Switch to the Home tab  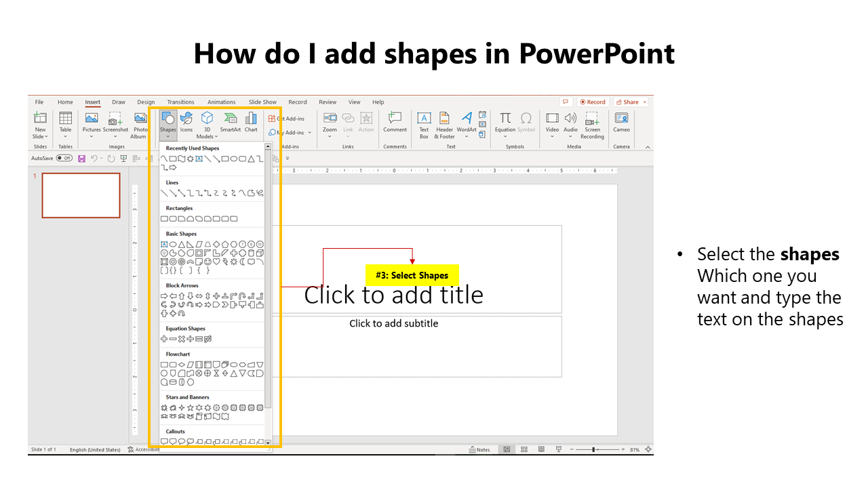click(x=65, y=102)
